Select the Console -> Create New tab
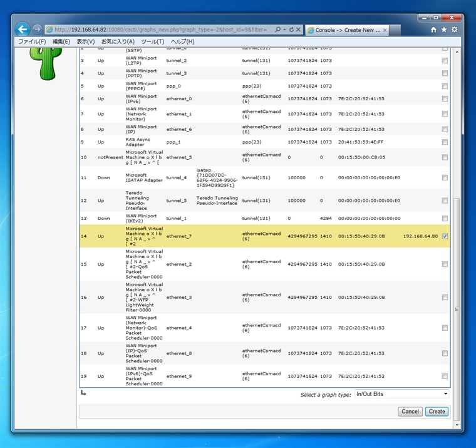Viewport: 476px width, 448px height. tap(347, 30)
